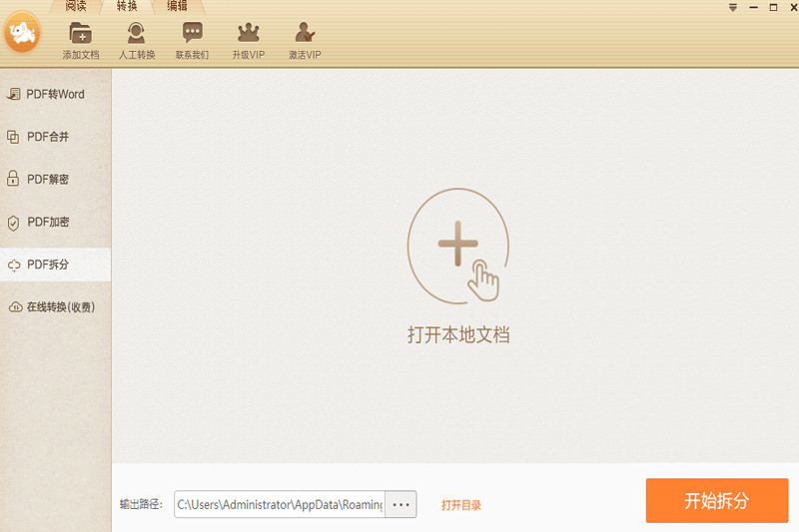Click the 打开目录 link
This screenshot has height=532, width=799.
tap(461, 506)
